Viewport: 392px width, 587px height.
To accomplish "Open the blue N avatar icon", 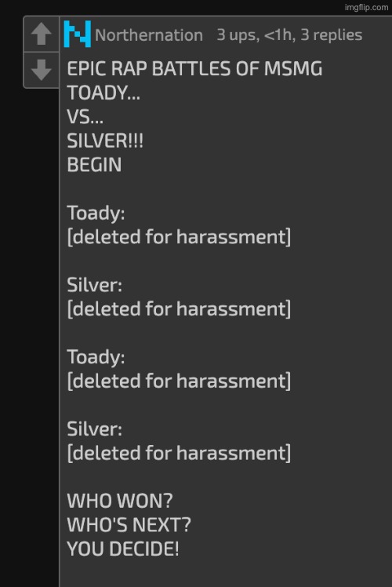I will pyautogui.click(x=78, y=34).
